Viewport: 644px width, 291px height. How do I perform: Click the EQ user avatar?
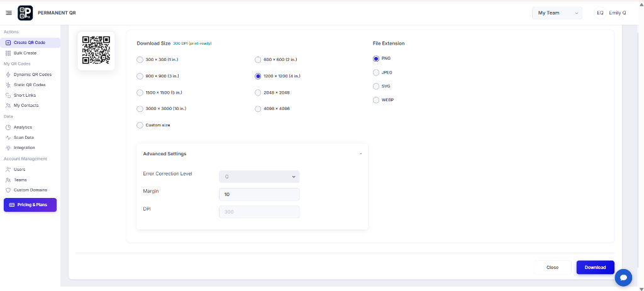(600, 13)
